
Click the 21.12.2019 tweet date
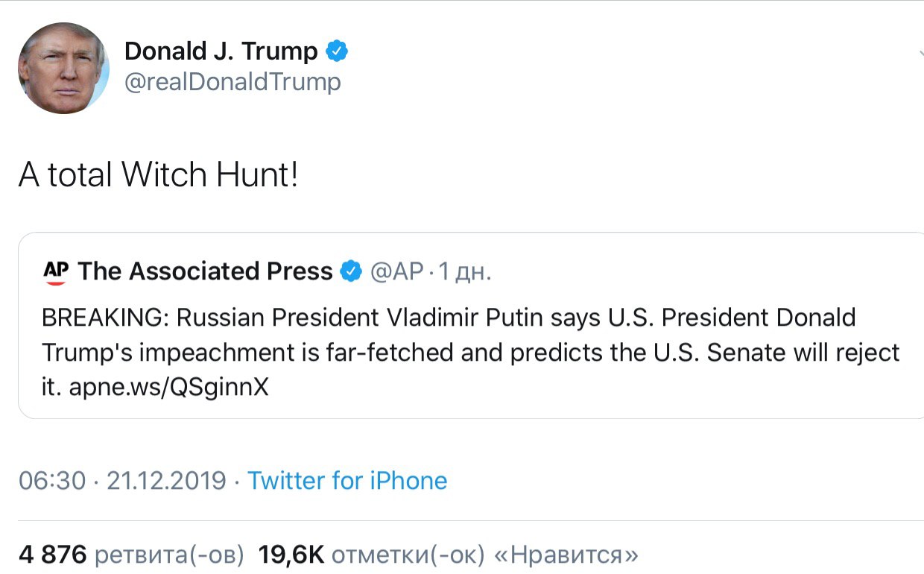pos(166,481)
